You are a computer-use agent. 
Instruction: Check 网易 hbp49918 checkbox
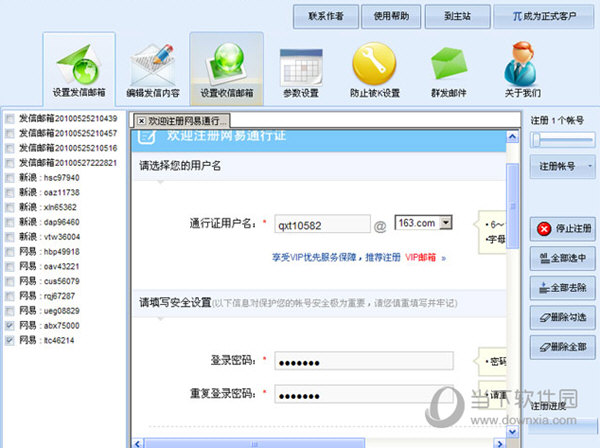coord(10,252)
